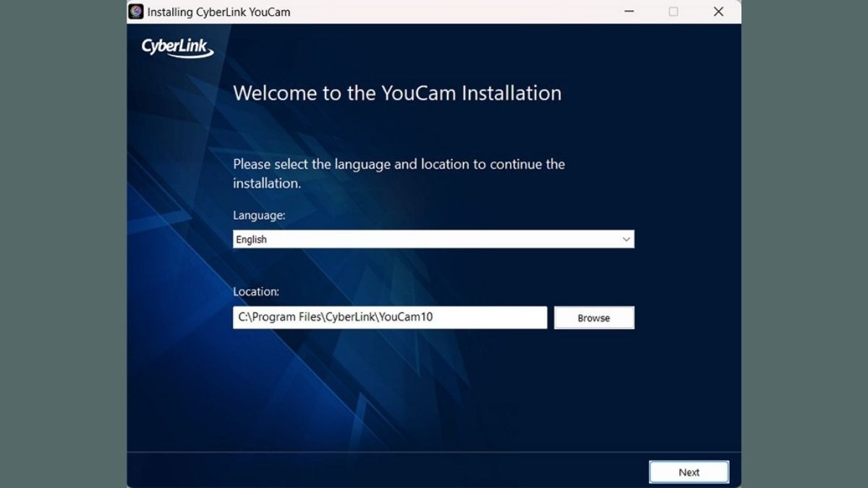The width and height of the screenshot is (868, 488).
Task: Click the 'Welcome to the YouCam Installation' heading
Action: tap(397, 93)
